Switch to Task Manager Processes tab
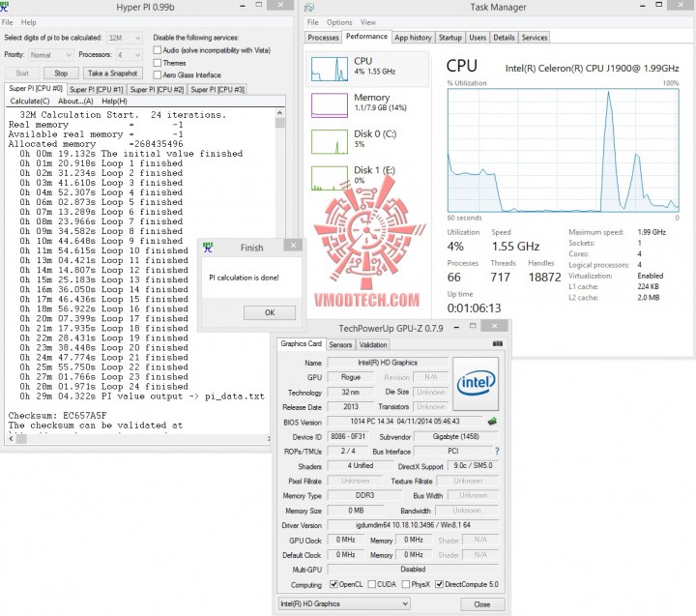Screen dimensions: 696x616 [323, 38]
